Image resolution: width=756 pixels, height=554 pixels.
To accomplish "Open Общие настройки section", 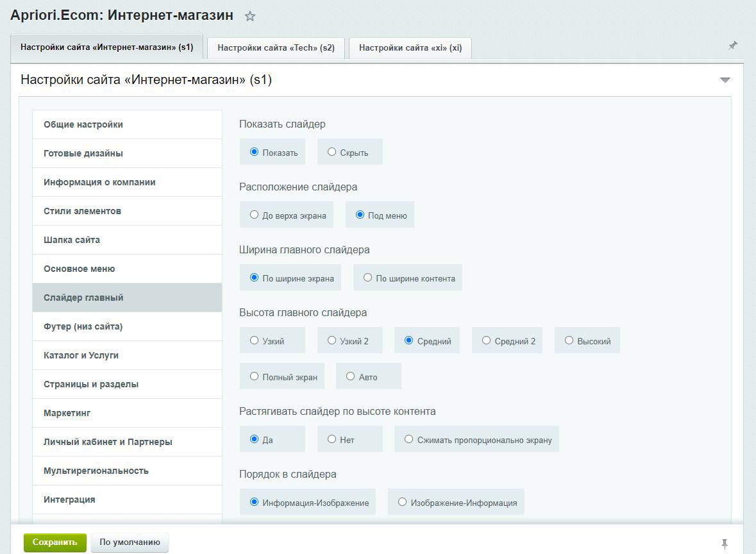I will [x=128, y=124].
